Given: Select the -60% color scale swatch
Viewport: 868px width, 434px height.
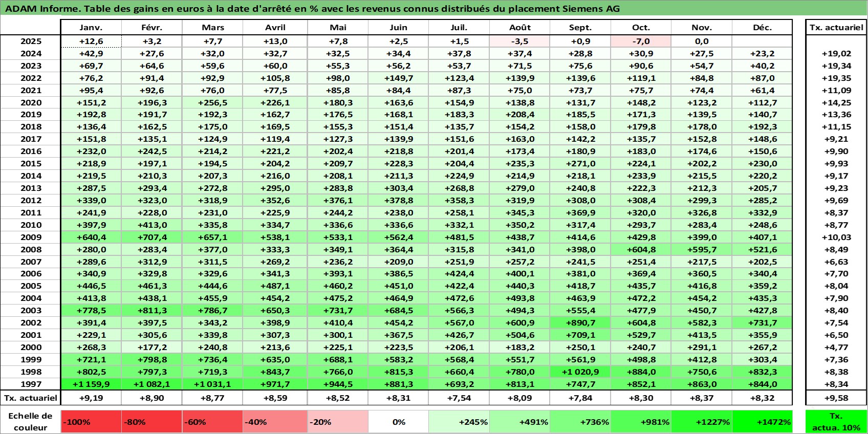Looking at the screenshot, I should [212, 422].
